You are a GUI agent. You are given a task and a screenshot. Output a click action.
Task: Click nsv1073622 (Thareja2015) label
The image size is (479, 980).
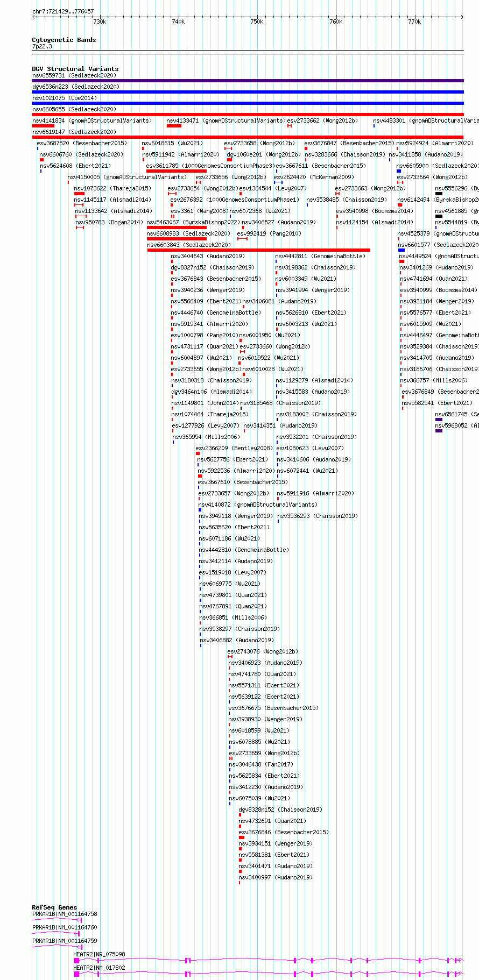point(113,188)
